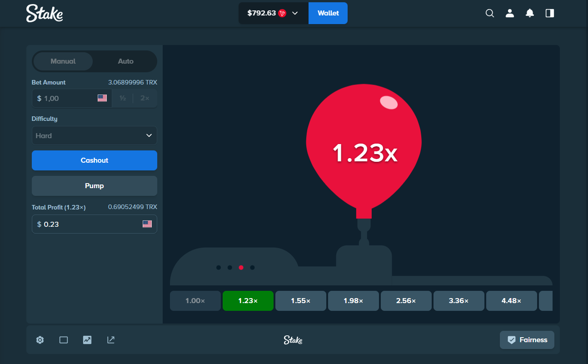Screen dimensions: 588x364
Task: Toggle the sidebar panel icon
Action: (x=550, y=13)
